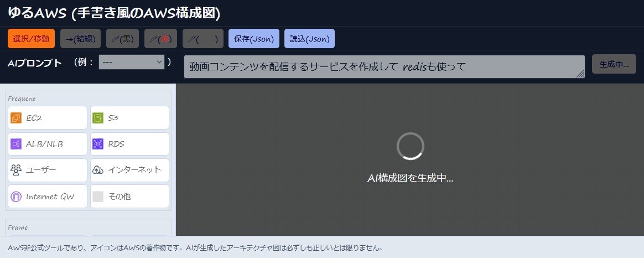
Task: Click the 読込(Json) load button
Action: pyautogui.click(x=309, y=39)
